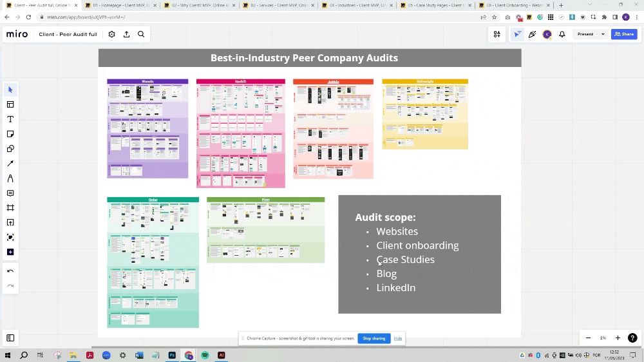Select the Frame tool
Viewport: 644px width, 362px height.
[x=10, y=208]
